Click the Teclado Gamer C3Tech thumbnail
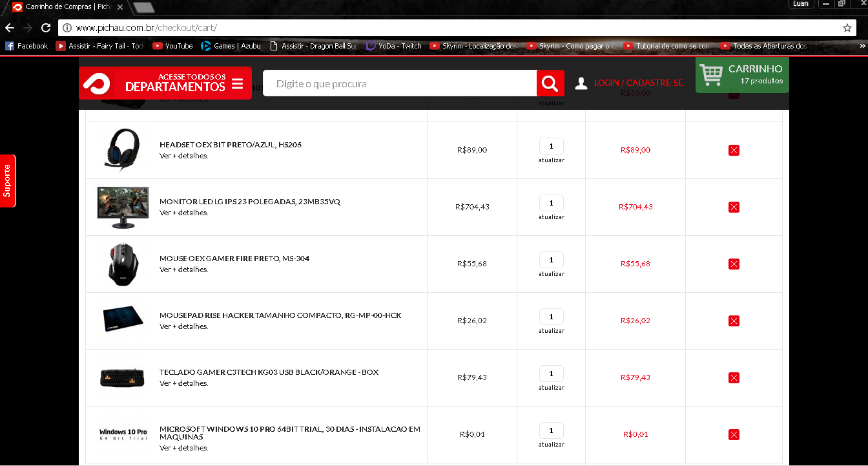Viewport: 868px width, 466px height. pyautogui.click(x=123, y=377)
